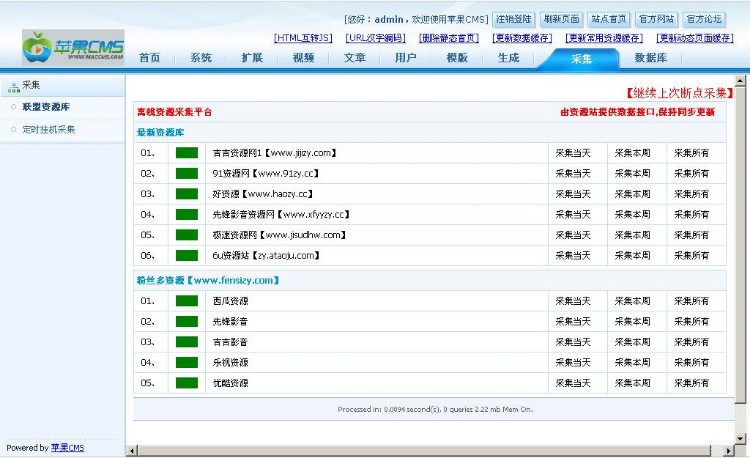Image resolution: width=750 pixels, height=458 pixels.
Task: Click vertical scrollbar down arrow
Action: click(x=740, y=438)
